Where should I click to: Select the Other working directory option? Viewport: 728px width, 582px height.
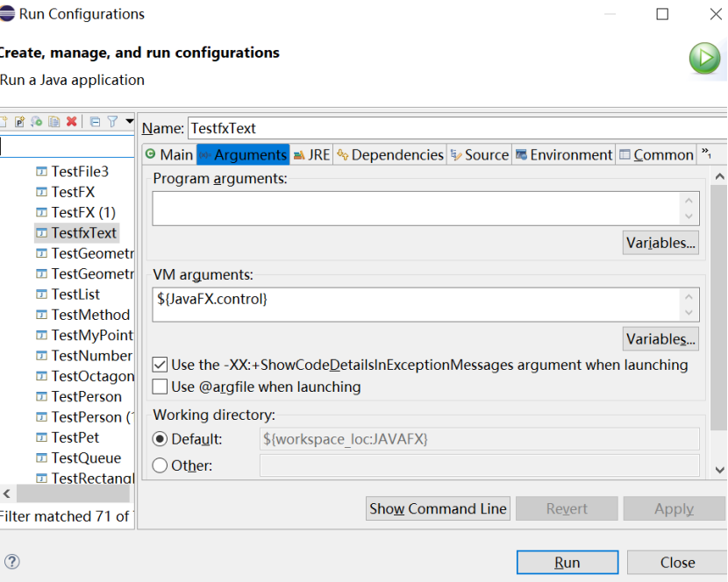point(160,465)
